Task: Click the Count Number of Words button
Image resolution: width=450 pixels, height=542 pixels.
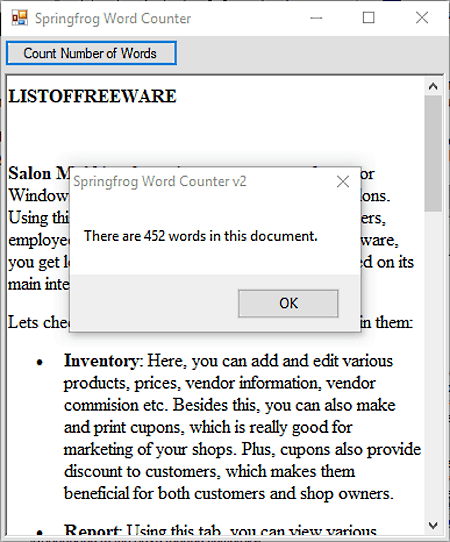Action: 91,53
